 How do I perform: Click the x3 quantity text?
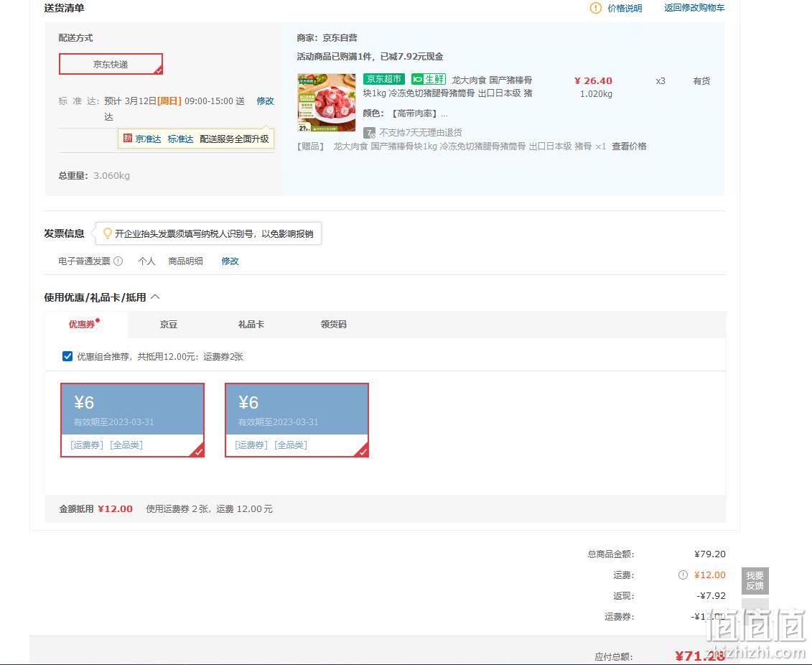point(661,81)
